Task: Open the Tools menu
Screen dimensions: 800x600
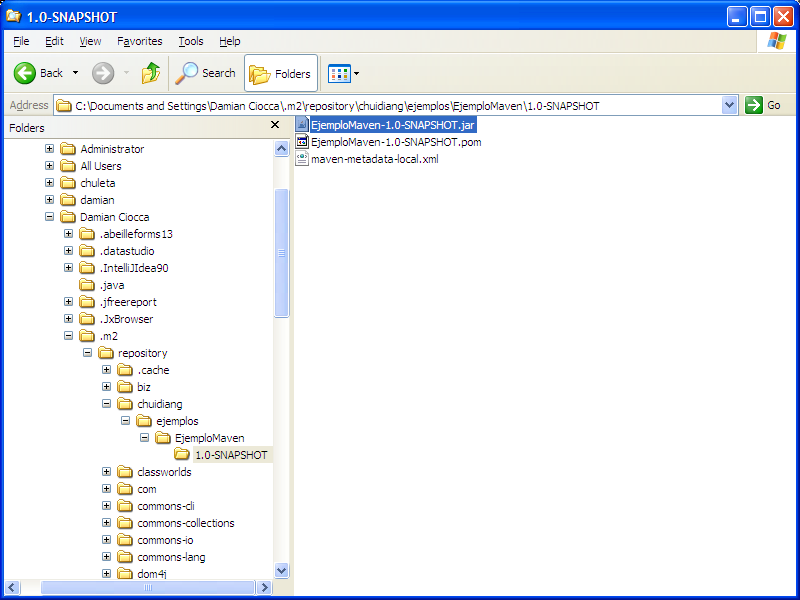Action: (191, 41)
